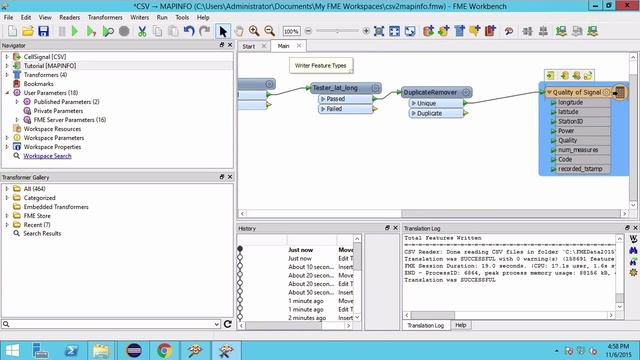This screenshot has height=360, width=640.
Task: Click Run with Prompt toolbar icon
Action: [x=91, y=31]
